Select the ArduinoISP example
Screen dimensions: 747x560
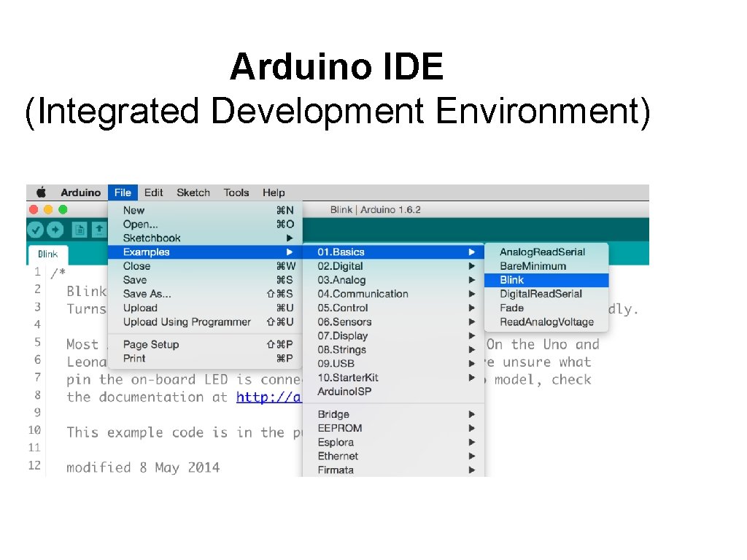tap(393, 392)
